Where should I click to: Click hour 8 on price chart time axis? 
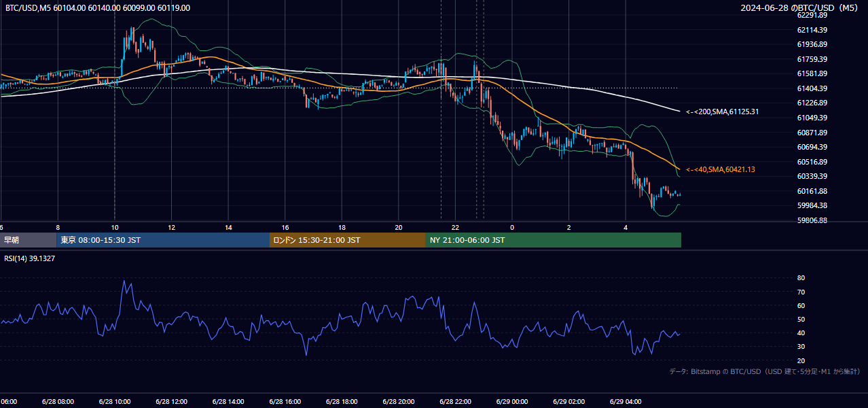(x=58, y=227)
